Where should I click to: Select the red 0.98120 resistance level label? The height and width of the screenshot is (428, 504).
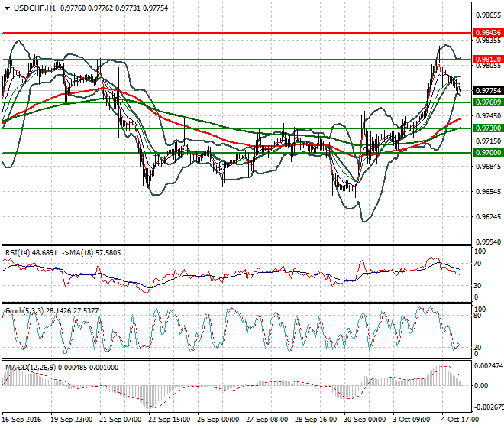coord(488,59)
